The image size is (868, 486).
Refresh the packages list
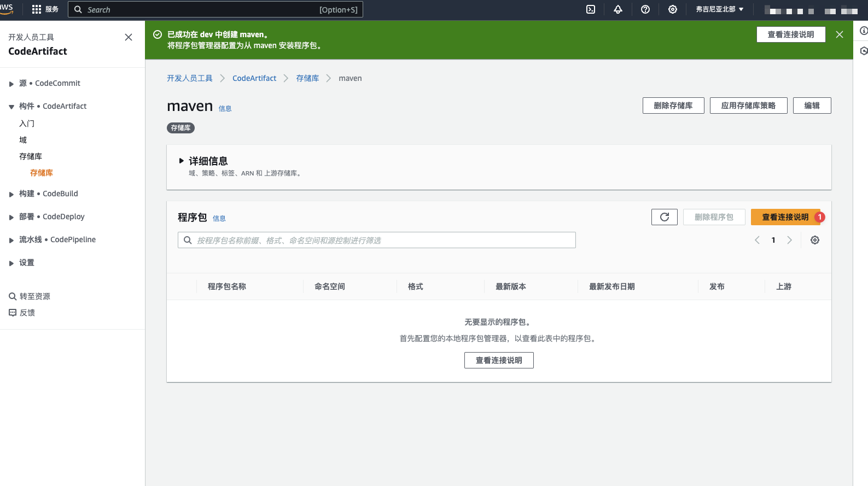(665, 217)
